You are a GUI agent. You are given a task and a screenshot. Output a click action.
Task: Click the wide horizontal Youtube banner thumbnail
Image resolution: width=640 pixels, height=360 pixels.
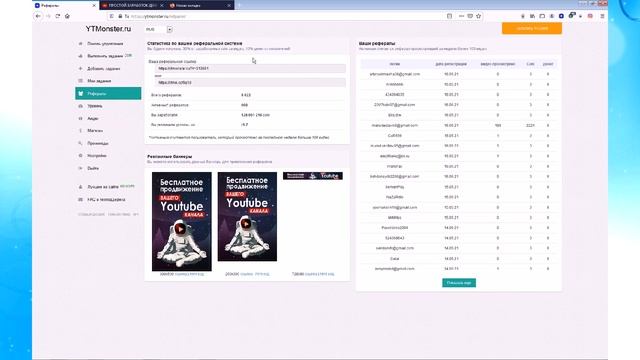click(313, 176)
